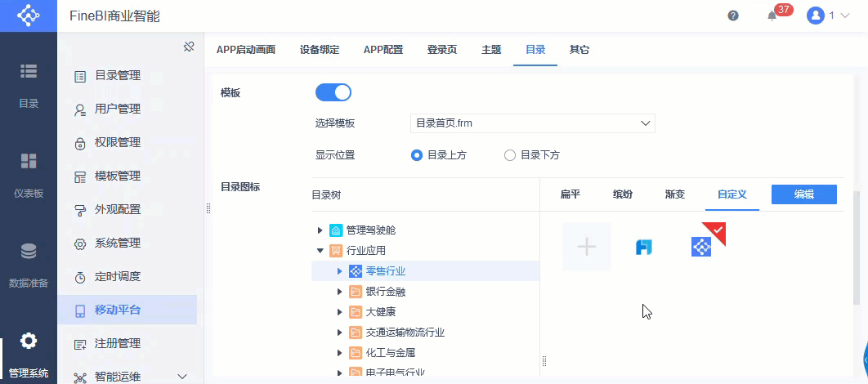Open the user account dropdown arrow
The height and width of the screenshot is (384, 868).
[x=844, y=16]
